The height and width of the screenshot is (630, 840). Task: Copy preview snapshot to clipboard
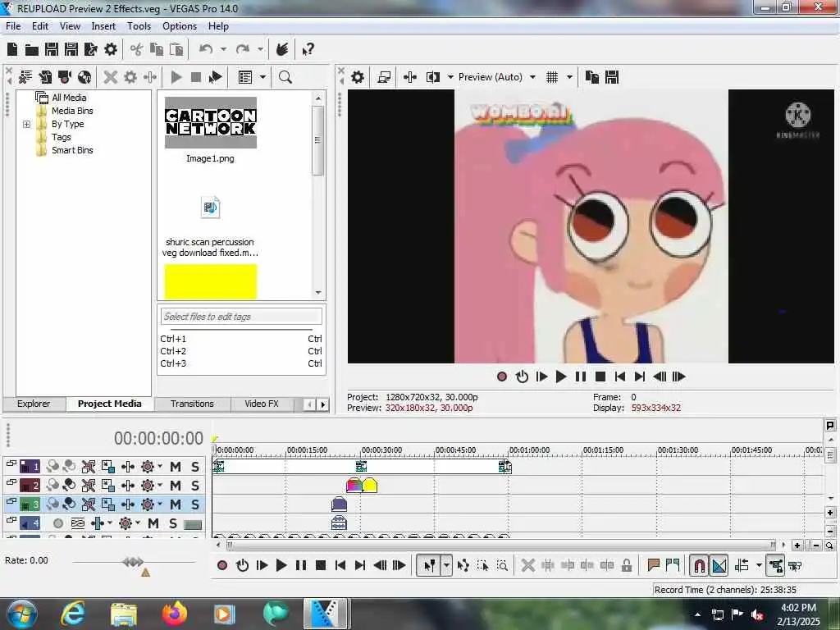[592, 77]
